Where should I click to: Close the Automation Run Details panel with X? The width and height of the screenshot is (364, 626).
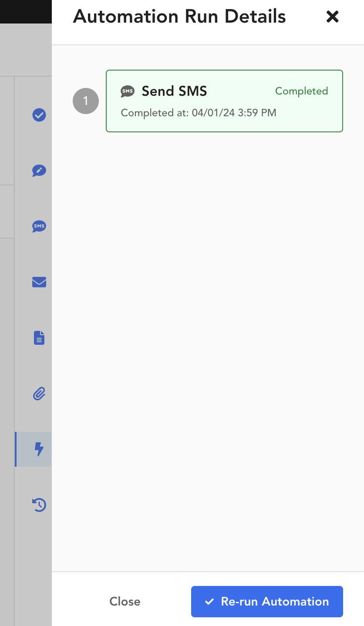pyautogui.click(x=332, y=17)
